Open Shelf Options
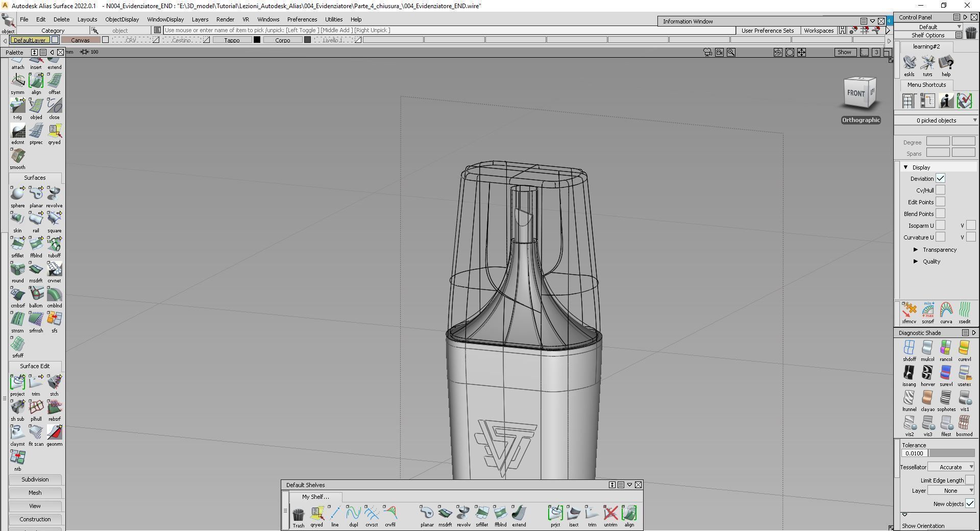The image size is (980, 531). click(x=928, y=35)
